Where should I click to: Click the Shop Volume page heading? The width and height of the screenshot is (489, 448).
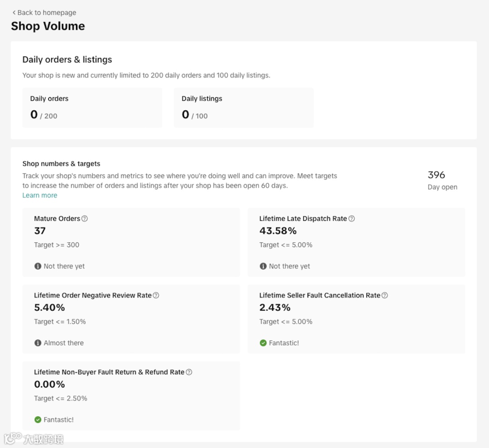(48, 26)
